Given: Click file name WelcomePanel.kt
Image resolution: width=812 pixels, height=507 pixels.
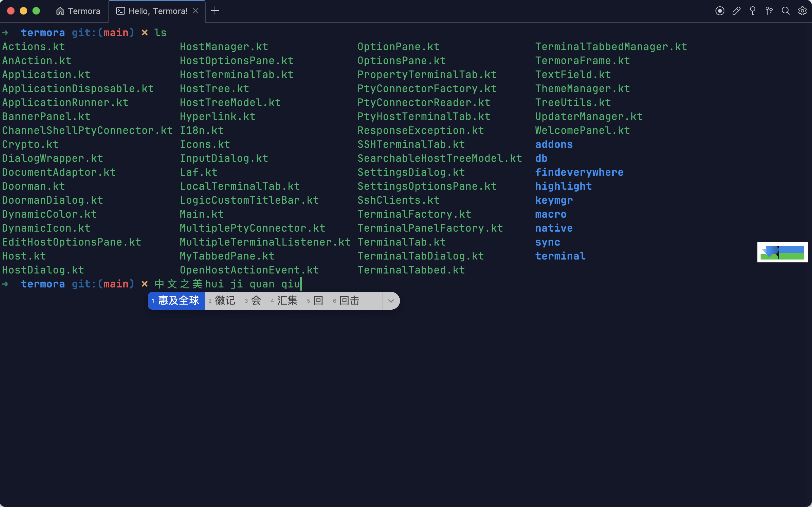Looking at the screenshot, I should 582,130.
